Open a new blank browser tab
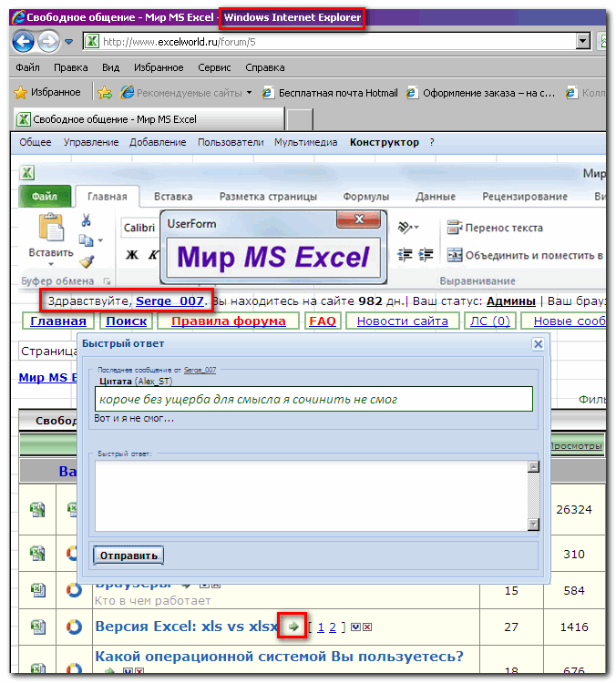 300,119
